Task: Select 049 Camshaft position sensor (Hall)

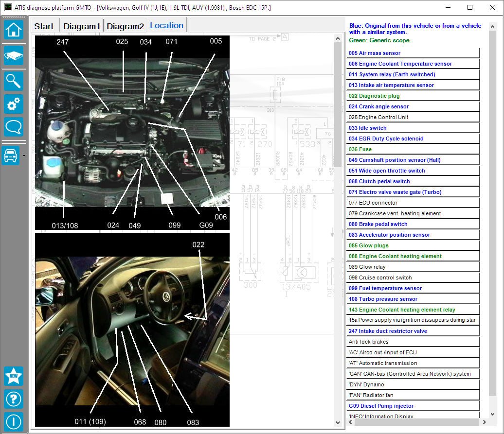Action: (413, 160)
